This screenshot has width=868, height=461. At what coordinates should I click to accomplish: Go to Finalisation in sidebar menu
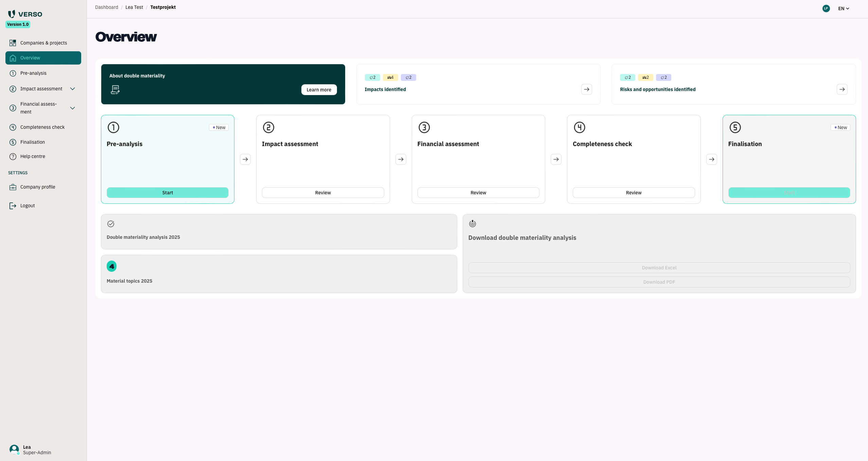coord(43,142)
